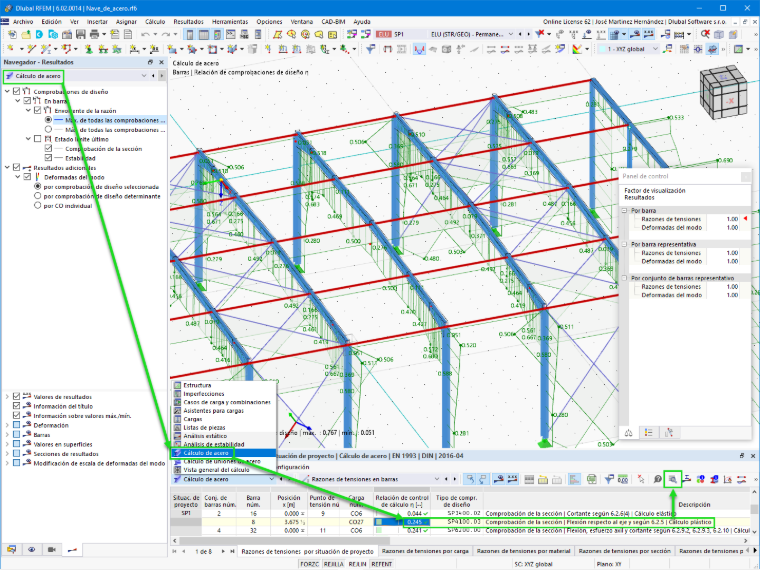
Task: Select 'Análisis de estabilidad' in the list
Action: pos(213,444)
